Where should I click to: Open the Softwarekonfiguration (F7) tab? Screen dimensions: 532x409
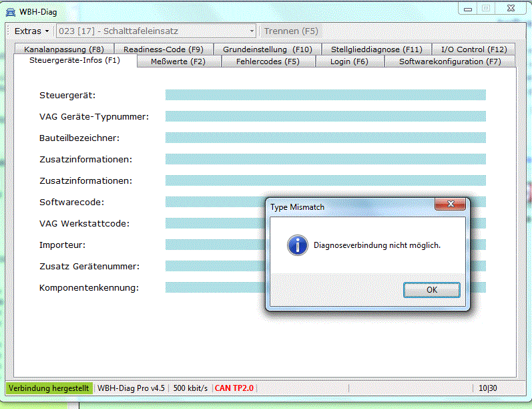[x=449, y=61]
